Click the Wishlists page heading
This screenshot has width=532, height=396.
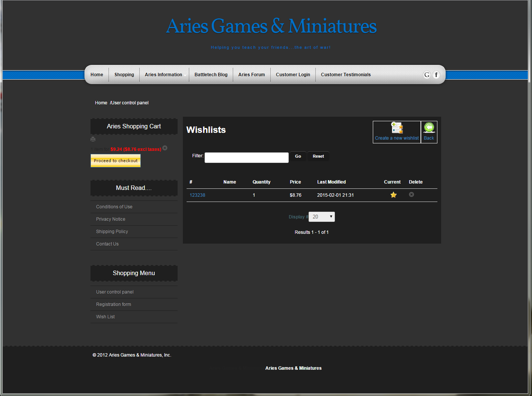click(206, 130)
